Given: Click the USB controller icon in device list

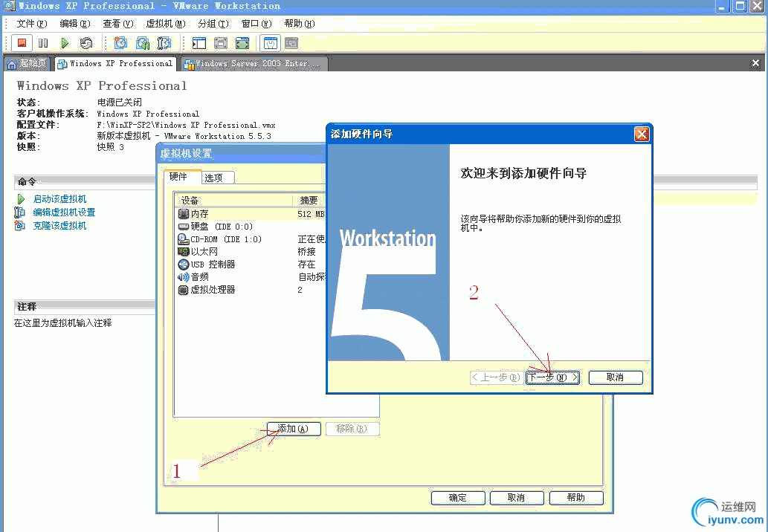Looking at the screenshot, I should click(x=183, y=265).
